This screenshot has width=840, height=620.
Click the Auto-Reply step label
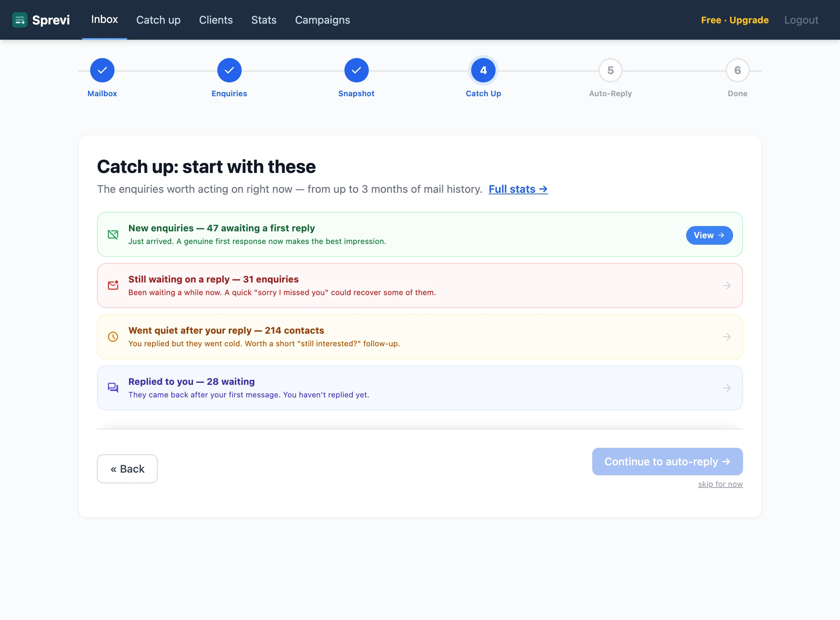(x=611, y=94)
